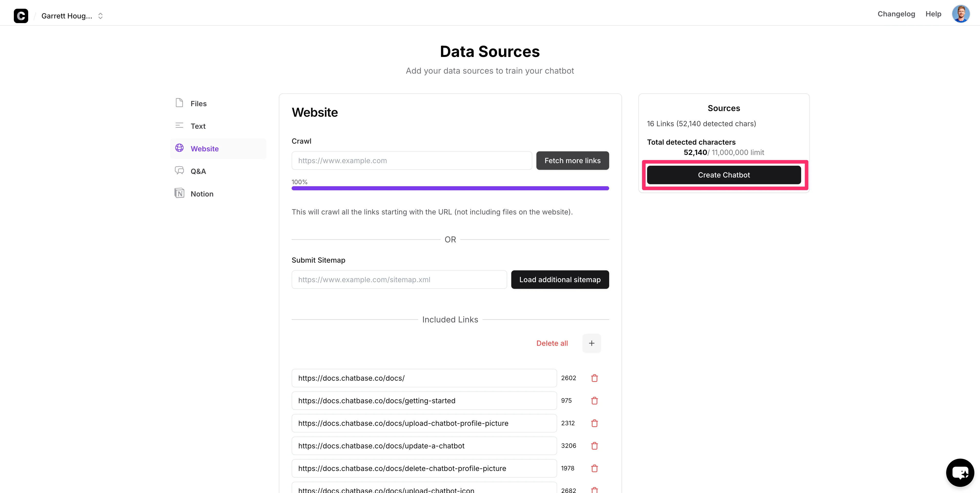Screen dimensions: 980x493
Task: Switch to the Files source tab
Action: coord(198,104)
